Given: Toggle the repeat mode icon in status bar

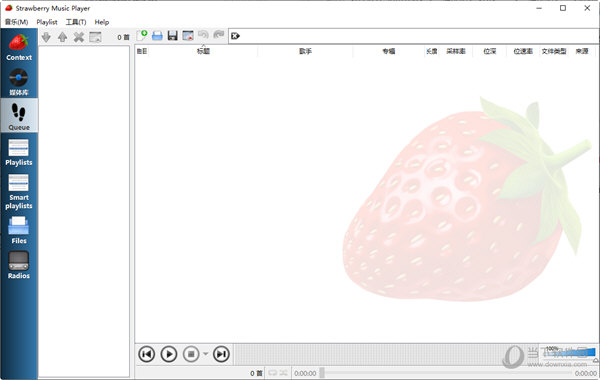Looking at the screenshot, I should click(272, 373).
